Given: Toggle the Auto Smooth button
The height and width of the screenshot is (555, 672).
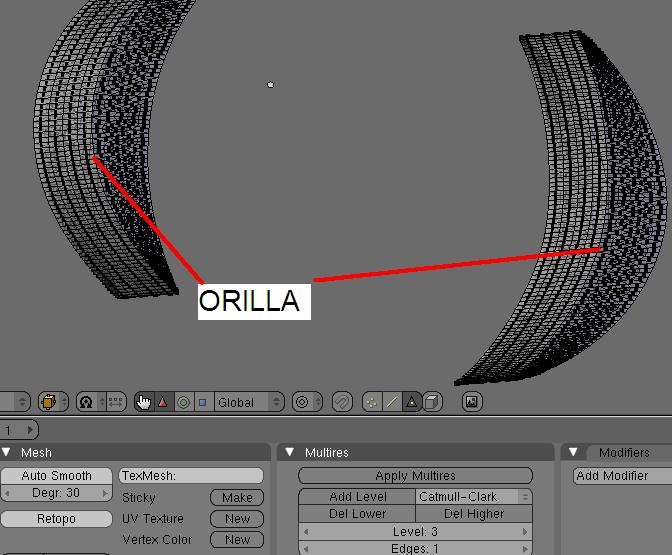Looking at the screenshot, I should pyautogui.click(x=56, y=476).
